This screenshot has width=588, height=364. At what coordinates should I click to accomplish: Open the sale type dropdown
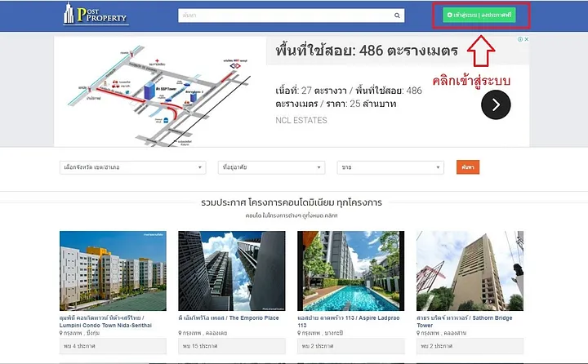click(390, 167)
